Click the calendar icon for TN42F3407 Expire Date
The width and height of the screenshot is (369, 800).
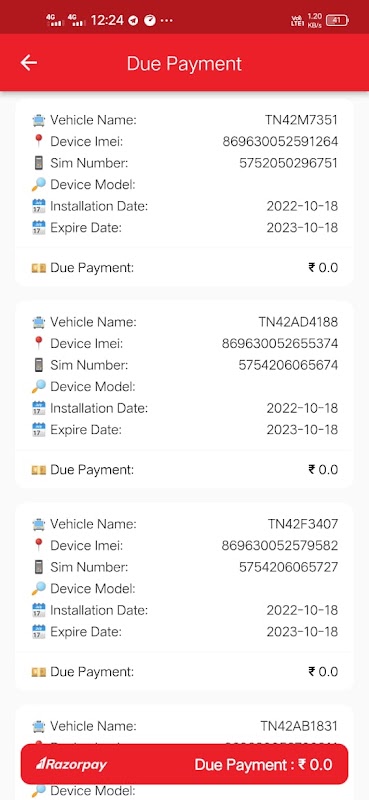38,631
